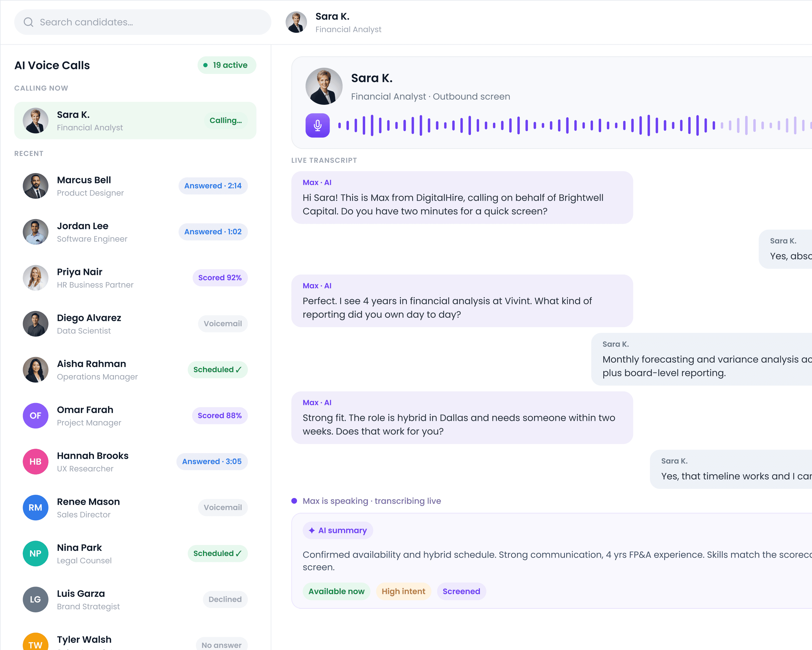Viewport: 812px width, 650px height.
Task: Click Scored 92% badge
Action: [x=220, y=278]
